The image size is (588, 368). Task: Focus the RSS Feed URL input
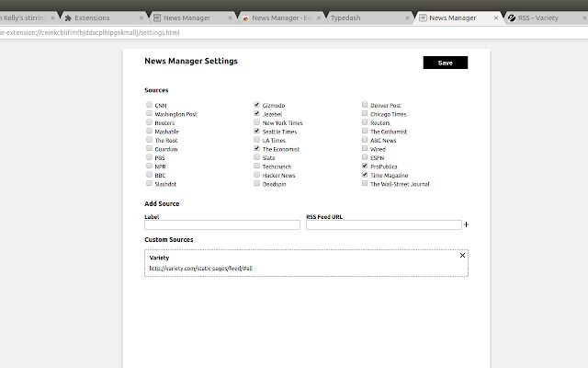point(384,224)
